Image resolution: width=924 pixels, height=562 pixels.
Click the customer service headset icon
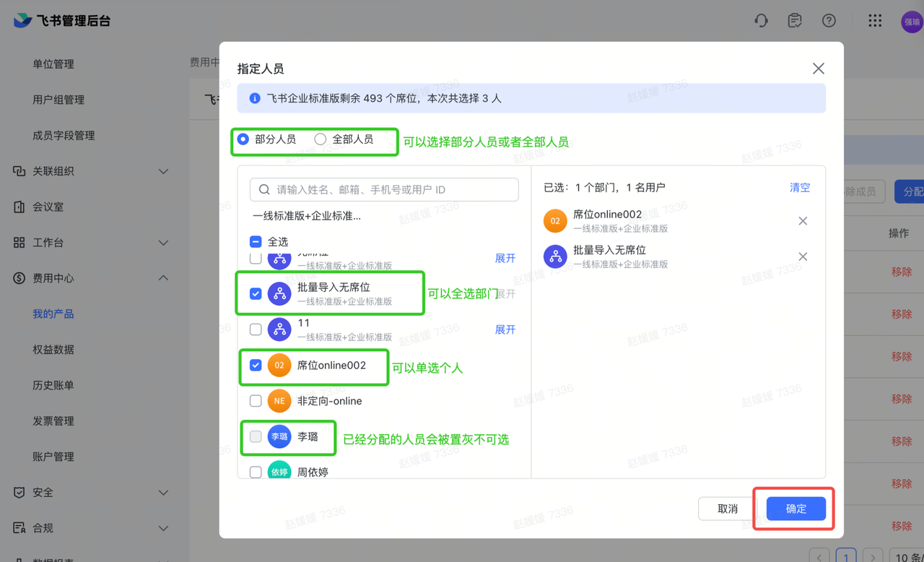point(761,20)
